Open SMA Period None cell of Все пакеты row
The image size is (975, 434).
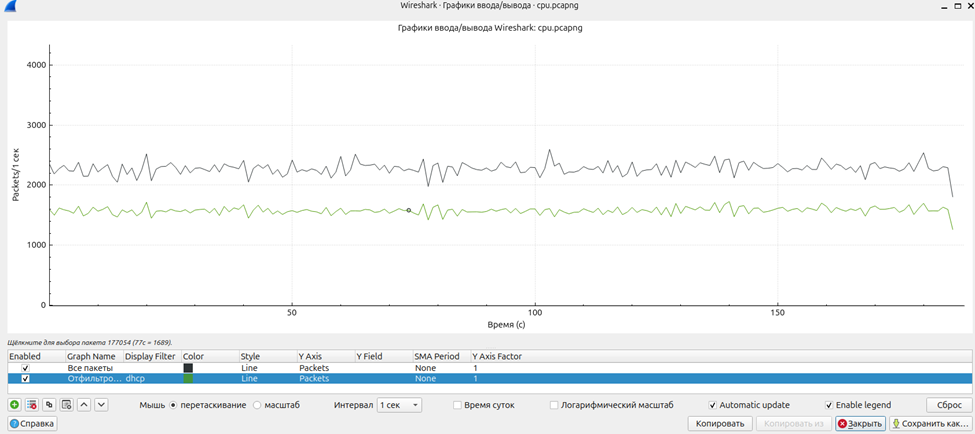coord(442,368)
